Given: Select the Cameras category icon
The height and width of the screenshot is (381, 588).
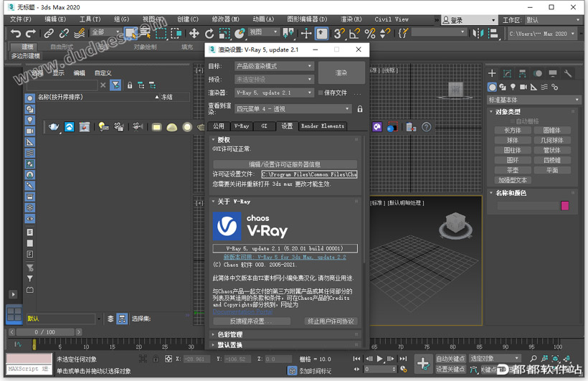Looking at the screenshot, I should tap(523, 87).
